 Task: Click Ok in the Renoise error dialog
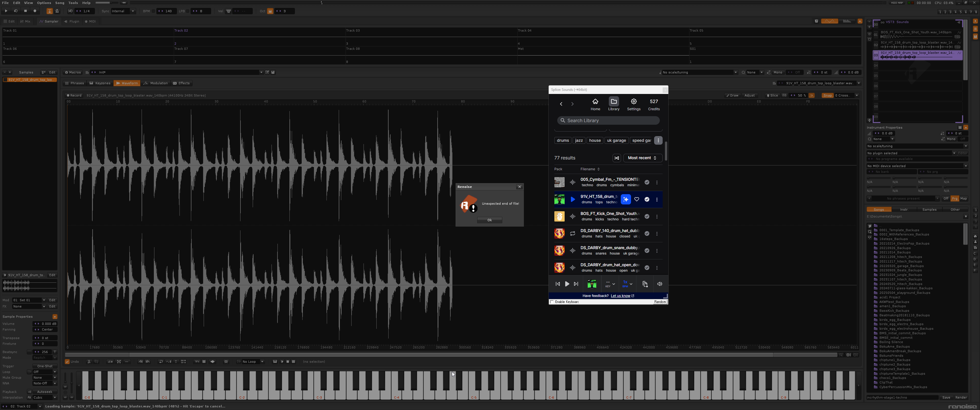pyautogui.click(x=489, y=220)
